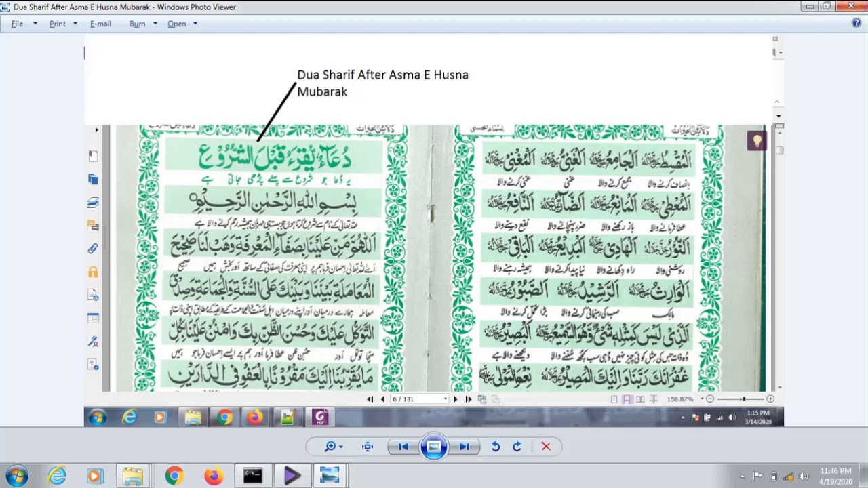Open Command Prompt on bottom taskbar
Screen dimensions: 868x488
pyautogui.click(x=252, y=476)
